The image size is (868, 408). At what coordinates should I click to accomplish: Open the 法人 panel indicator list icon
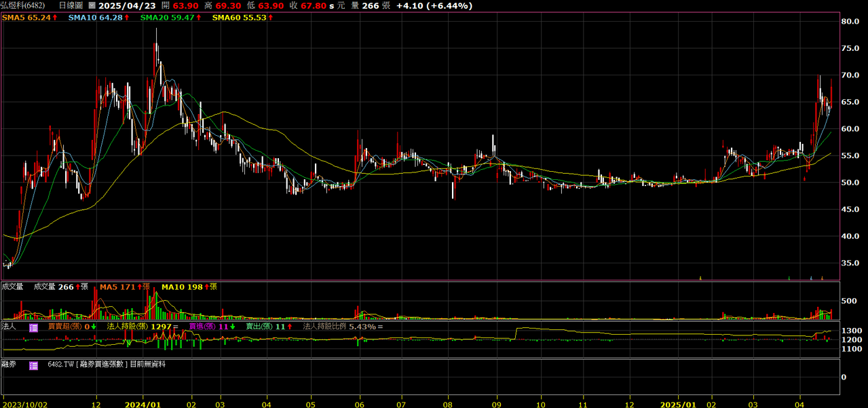tap(33, 327)
